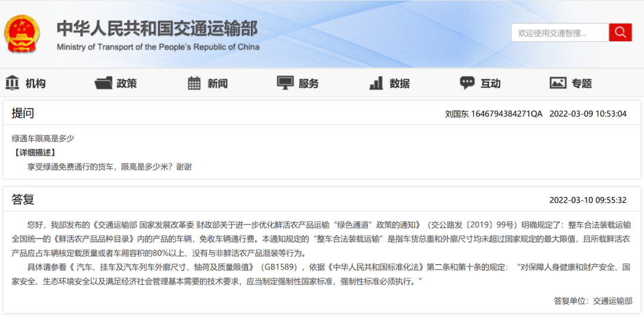Click the red magnifier search button
644x316 pixels.
pyautogui.click(x=620, y=32)
